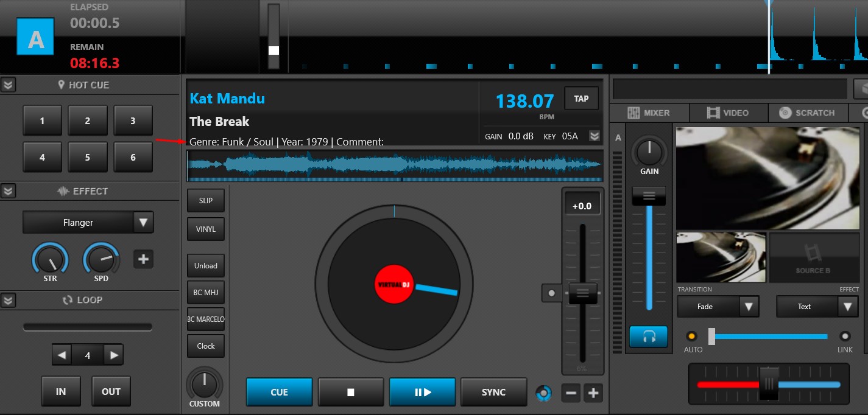Click the 138.07 BPM display

(x=524, y=100)
